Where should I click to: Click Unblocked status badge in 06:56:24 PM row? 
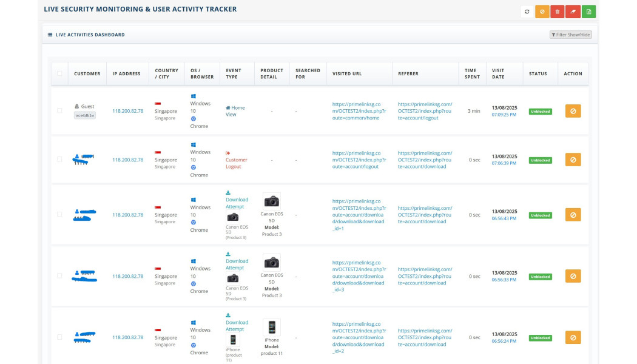[x=541, y=338]
